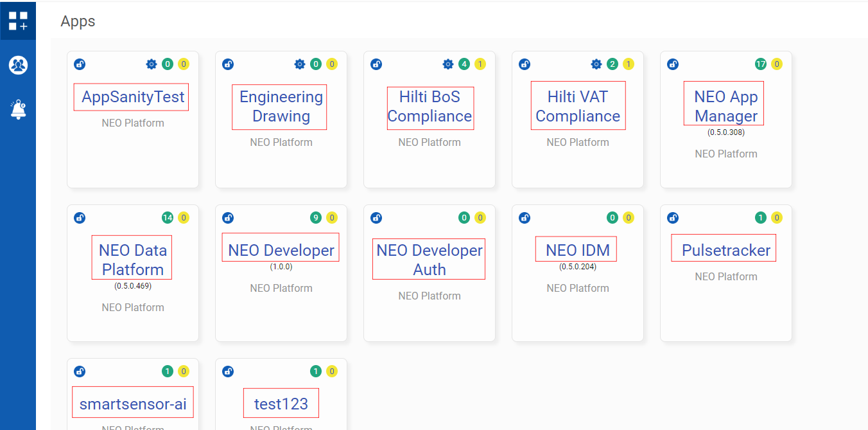This screenshot has height=430, width=868.
Task: Click green 2 badge on Hilti VAT Compliance
Action: click(x=612, y=64)
